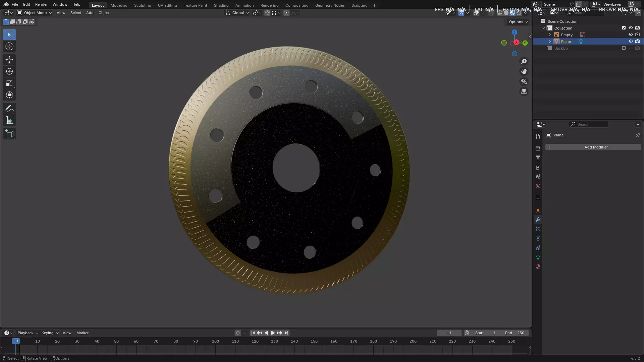The image size is (644, 362).
Task: Hide the Empty object in viewport
Action: 631,35
